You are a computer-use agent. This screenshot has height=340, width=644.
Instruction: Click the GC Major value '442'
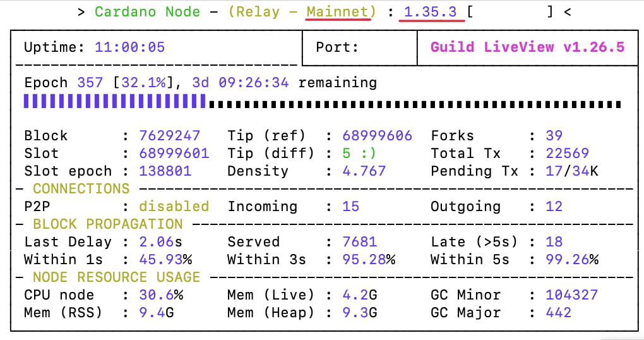point(559,312)
